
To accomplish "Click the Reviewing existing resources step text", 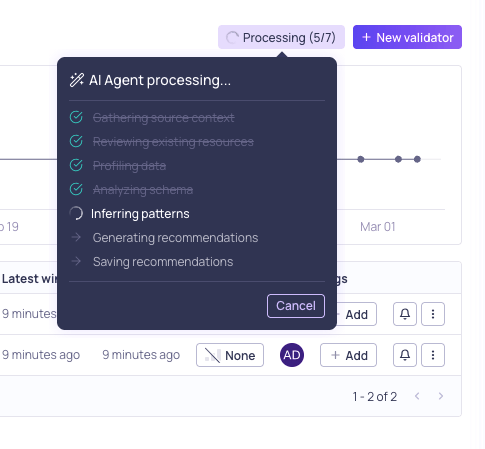I will pos(173,142).
